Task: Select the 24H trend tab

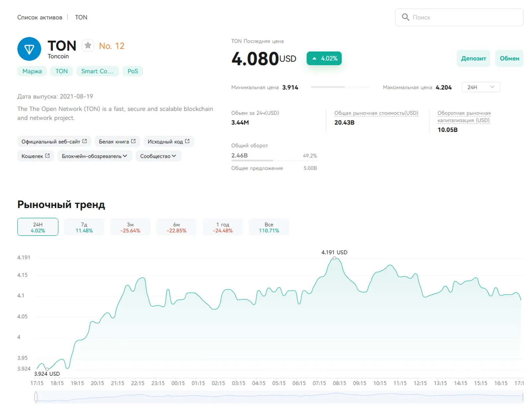Action: 38,227
